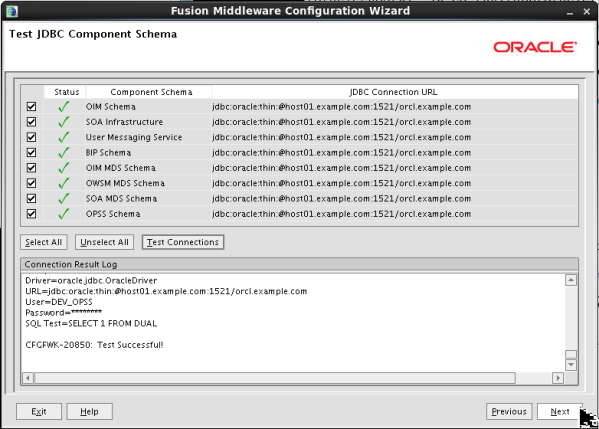Click OPSS Schema green status checkmark
The image size is (599, 429).
tap(64, 214)
